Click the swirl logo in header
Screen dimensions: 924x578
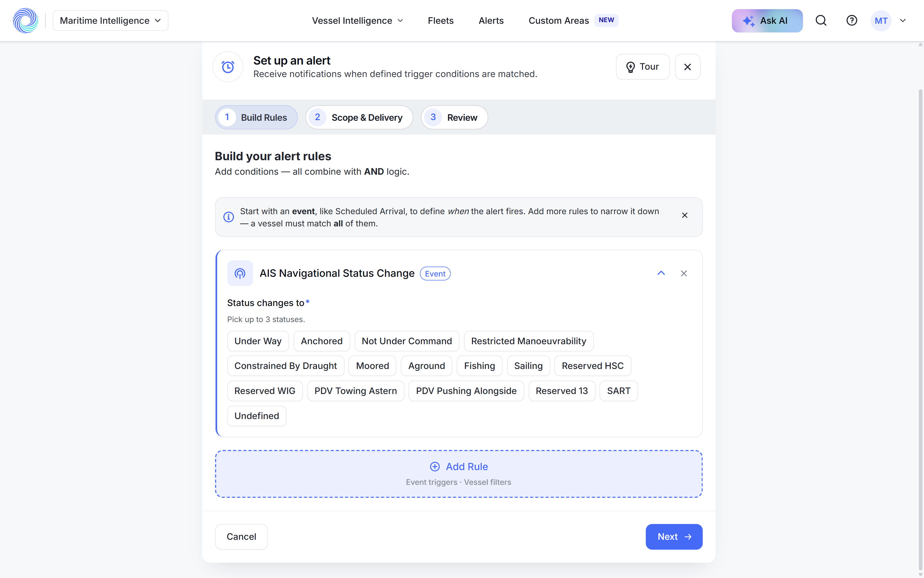(25, 21)
